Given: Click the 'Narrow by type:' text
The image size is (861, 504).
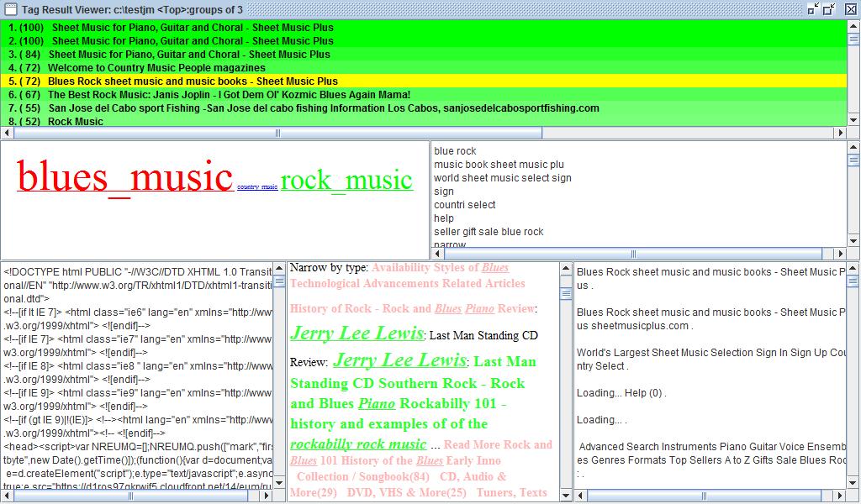Looking at the screenshot, I should click(329, 268).
